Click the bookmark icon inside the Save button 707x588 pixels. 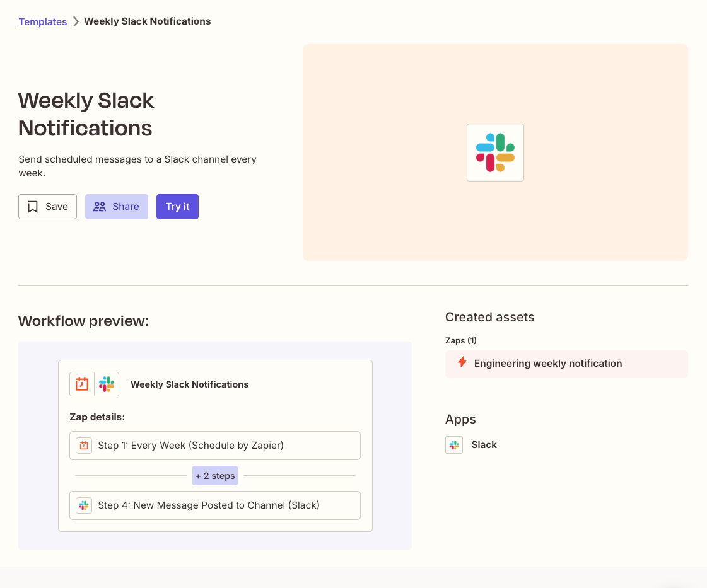pos(33,206)
